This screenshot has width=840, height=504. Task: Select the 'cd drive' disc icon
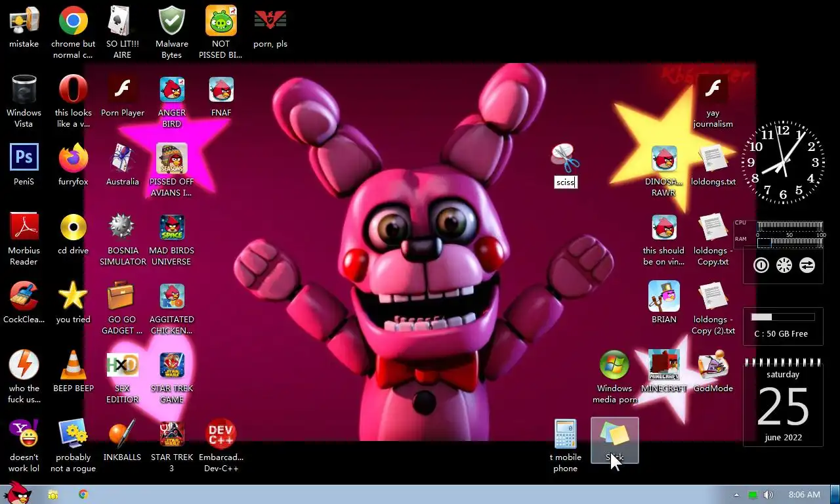click(73, 227)
